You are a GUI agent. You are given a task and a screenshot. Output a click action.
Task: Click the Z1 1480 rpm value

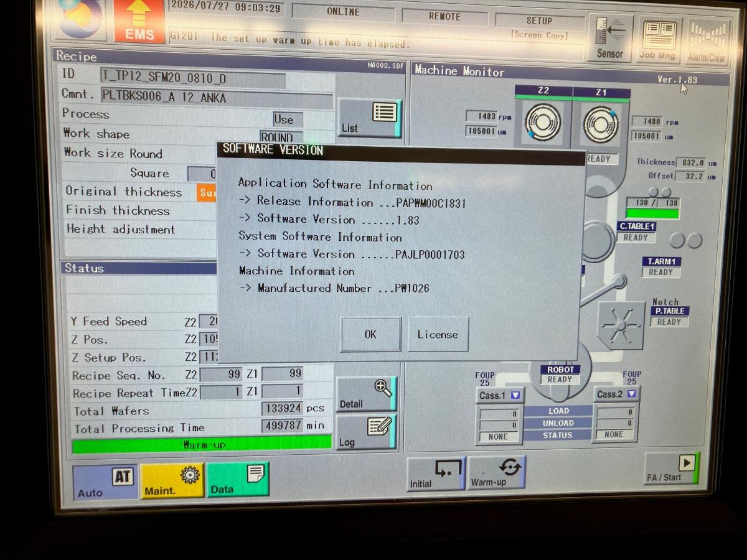647,121
